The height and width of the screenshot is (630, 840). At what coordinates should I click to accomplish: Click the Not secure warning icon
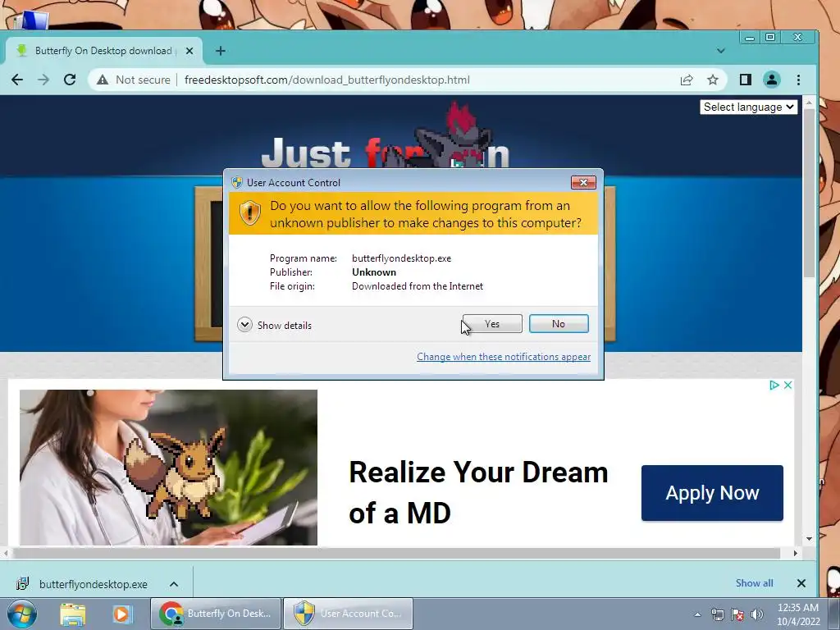tap(103, 80)
